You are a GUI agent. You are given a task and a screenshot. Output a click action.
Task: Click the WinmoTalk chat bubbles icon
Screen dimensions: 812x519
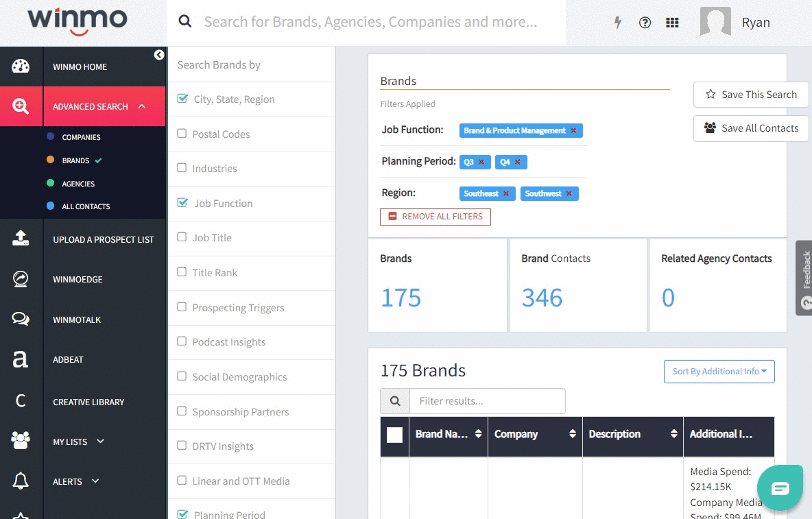tap(21, 319)
